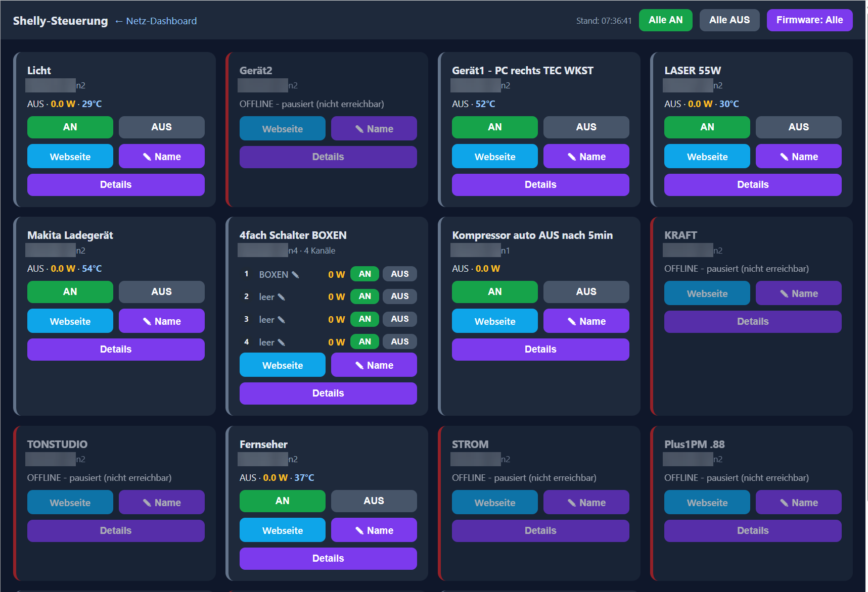Image resolution: width=868 pixels, height=592 pixels.
Task: Click pencil icon beside channel 4 leer
Action: (282, 342)
